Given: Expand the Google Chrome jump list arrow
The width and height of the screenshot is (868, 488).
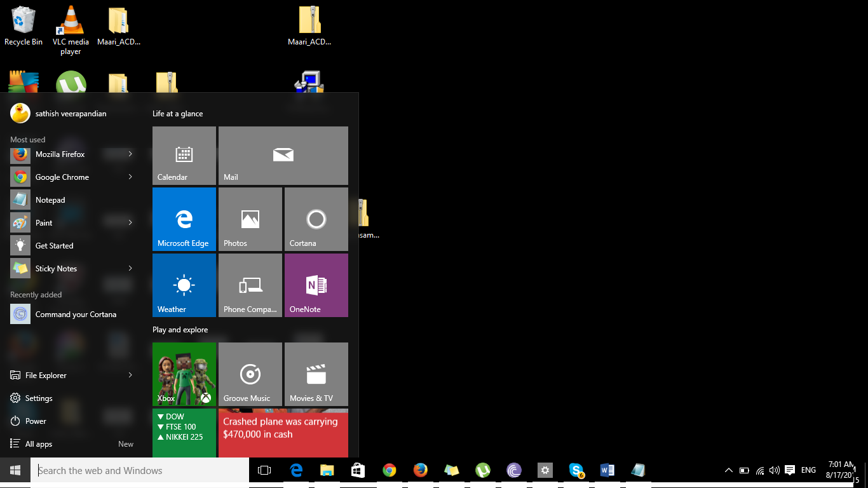Looking at the screenshot, I should point(130,177).
